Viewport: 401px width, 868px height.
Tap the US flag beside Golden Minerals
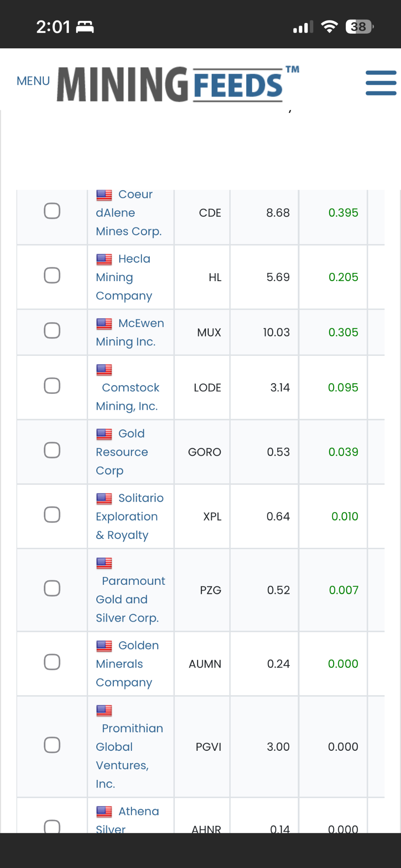point(104,646)
